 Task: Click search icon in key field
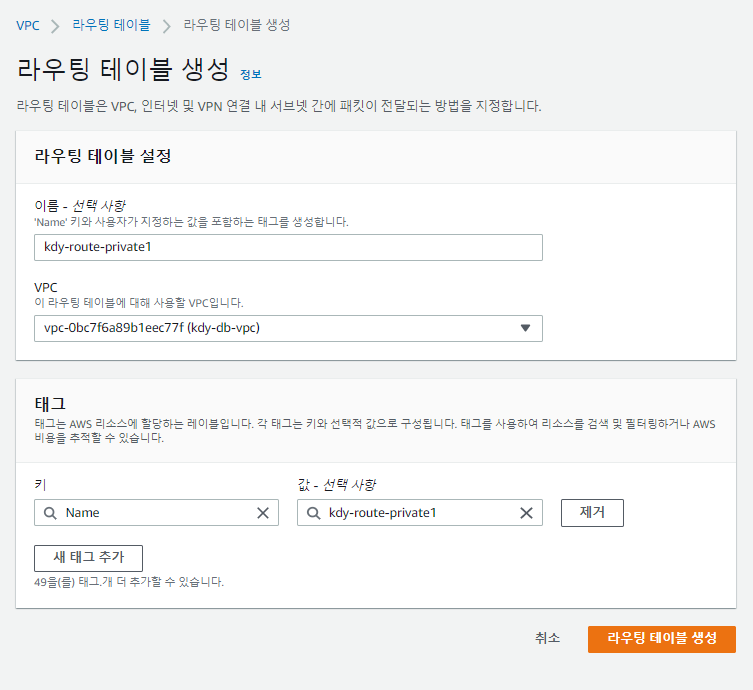[50, 513]
